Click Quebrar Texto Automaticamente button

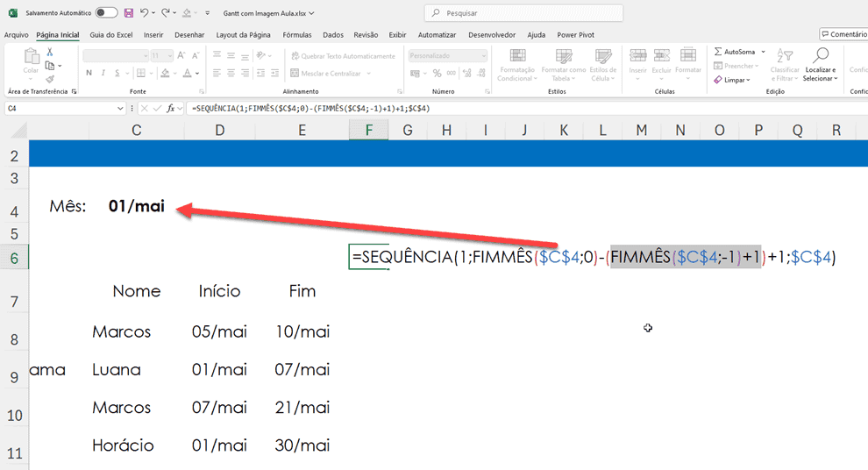(343, 56)
